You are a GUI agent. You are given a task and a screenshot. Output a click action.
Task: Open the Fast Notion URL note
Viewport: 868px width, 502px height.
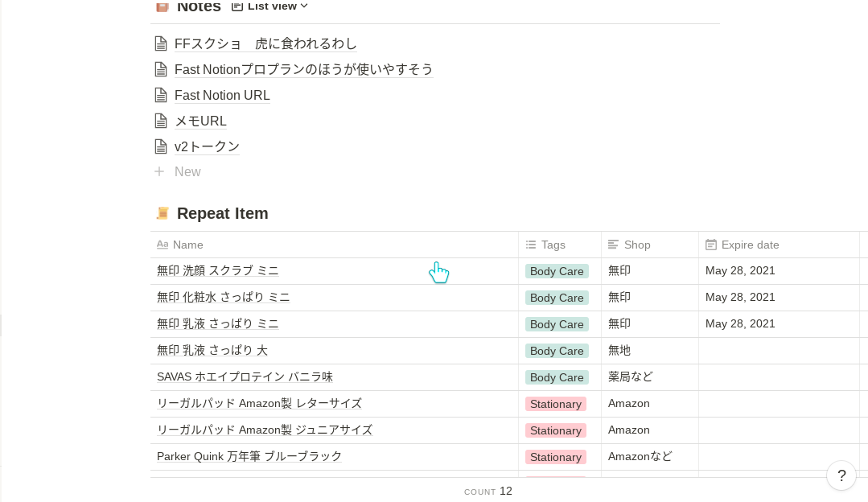click(x=222, y=95)
